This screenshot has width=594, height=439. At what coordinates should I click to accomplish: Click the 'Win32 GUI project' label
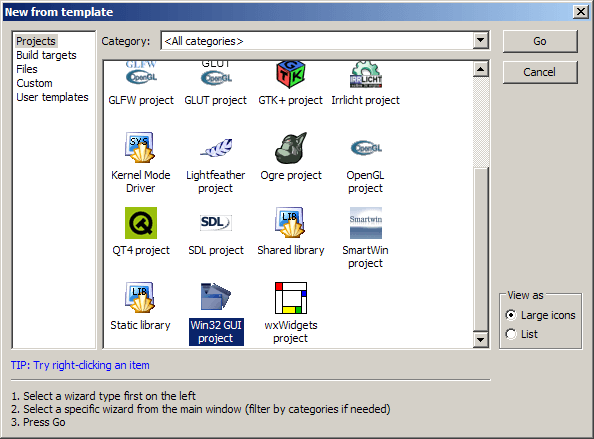216,331
